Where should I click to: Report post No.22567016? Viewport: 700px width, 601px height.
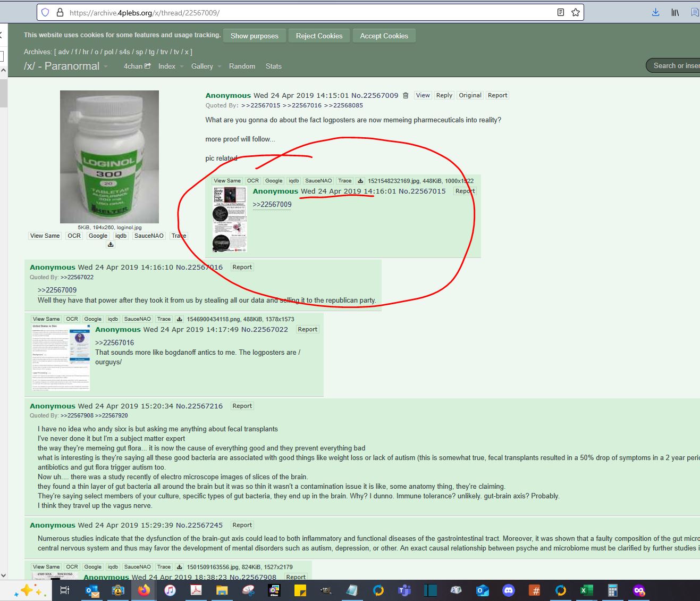pos(242,267)
